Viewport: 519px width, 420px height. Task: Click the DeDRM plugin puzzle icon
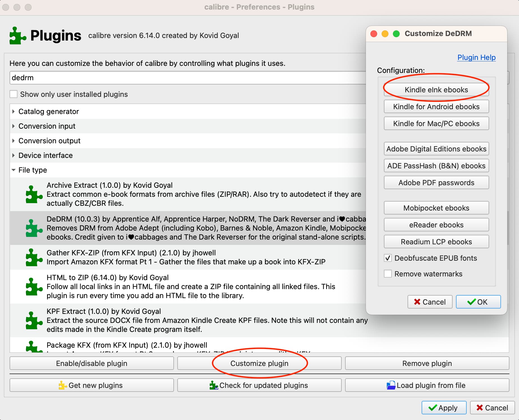click(34, 228)
